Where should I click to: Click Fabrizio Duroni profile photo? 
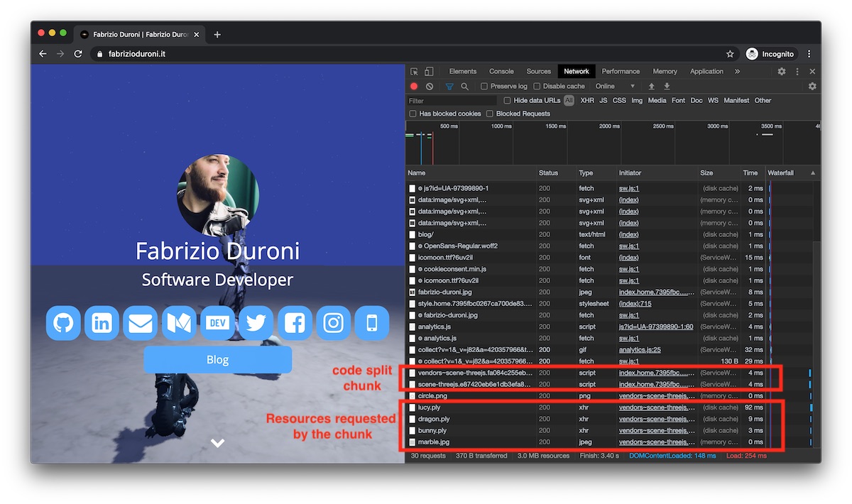[217, 195]
